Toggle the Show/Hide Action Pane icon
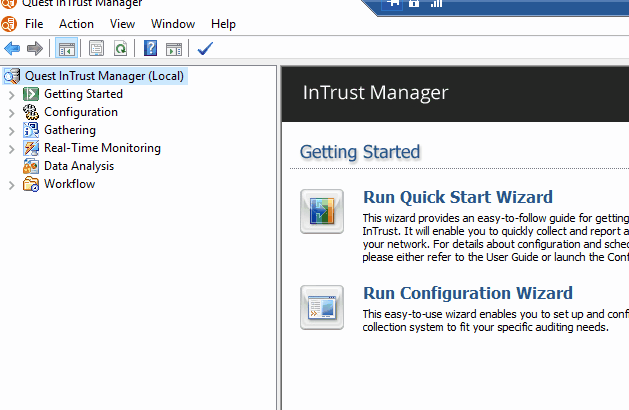 click(174, 49)
